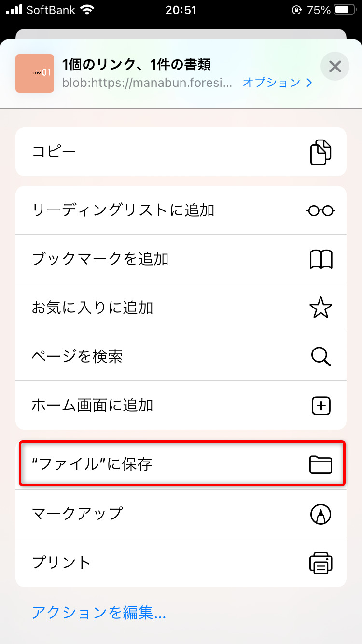Tap the orange document thumbnail preview
This screenshot has width=362, height=644.
coord(35,73)
